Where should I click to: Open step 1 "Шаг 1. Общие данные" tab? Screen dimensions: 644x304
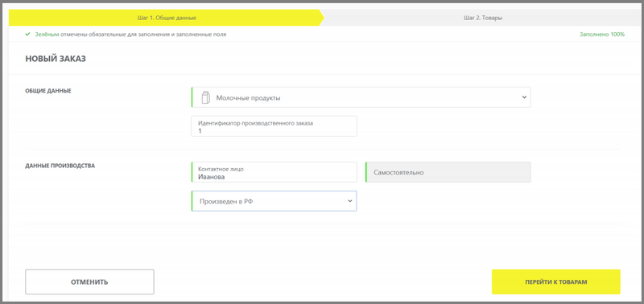(x=167, y=18)
